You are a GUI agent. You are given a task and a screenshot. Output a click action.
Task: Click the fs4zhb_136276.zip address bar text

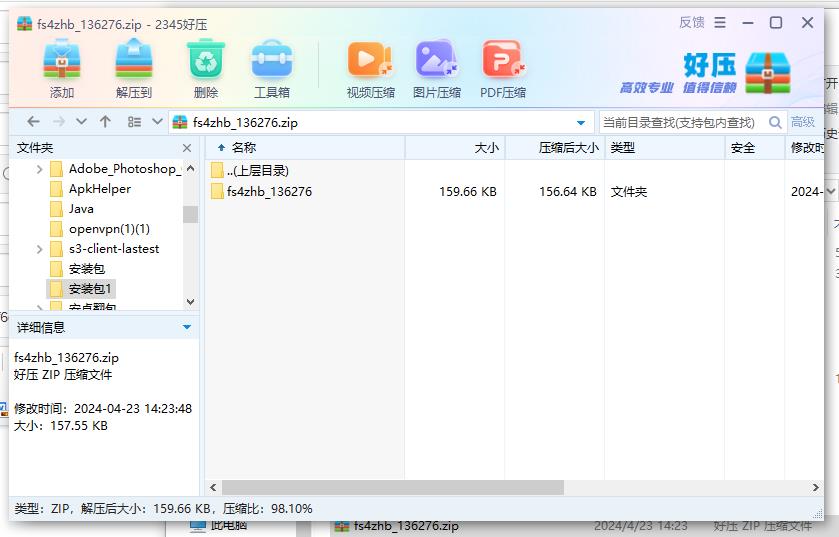pyautogui.click(x=245, y=122)
